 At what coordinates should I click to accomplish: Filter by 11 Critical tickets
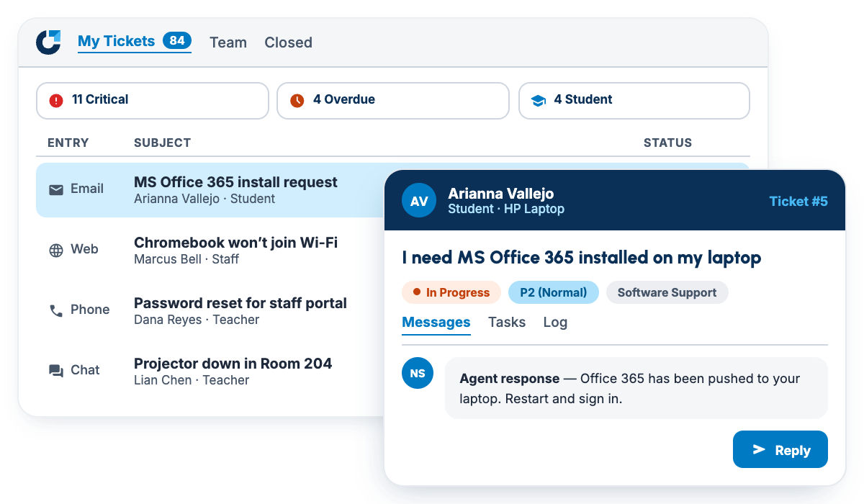tap(153, 101)
